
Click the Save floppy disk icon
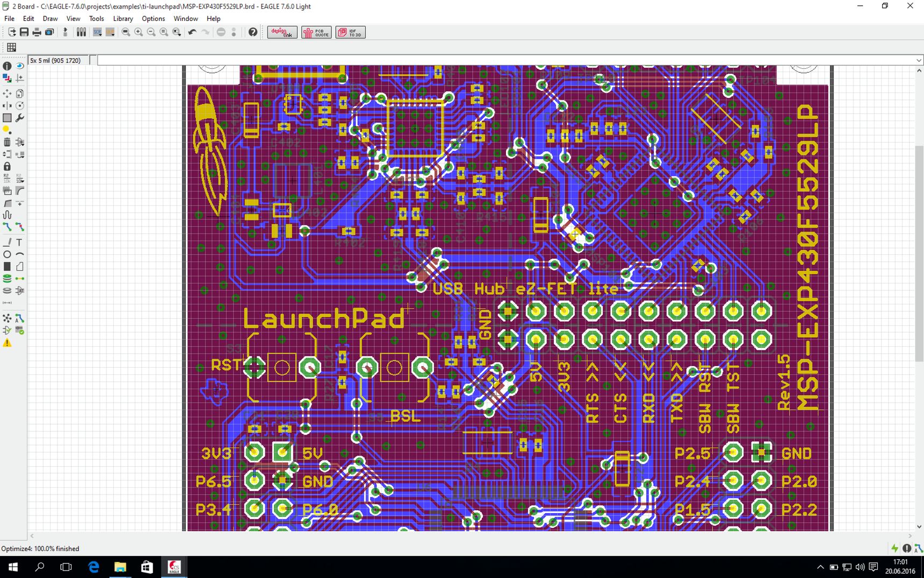click(24, 32)
